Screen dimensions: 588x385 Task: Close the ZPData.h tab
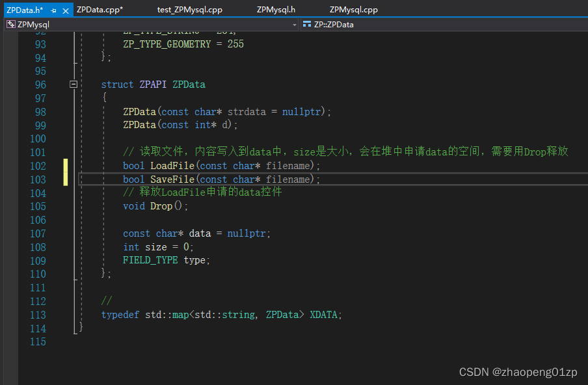[66, 10]
